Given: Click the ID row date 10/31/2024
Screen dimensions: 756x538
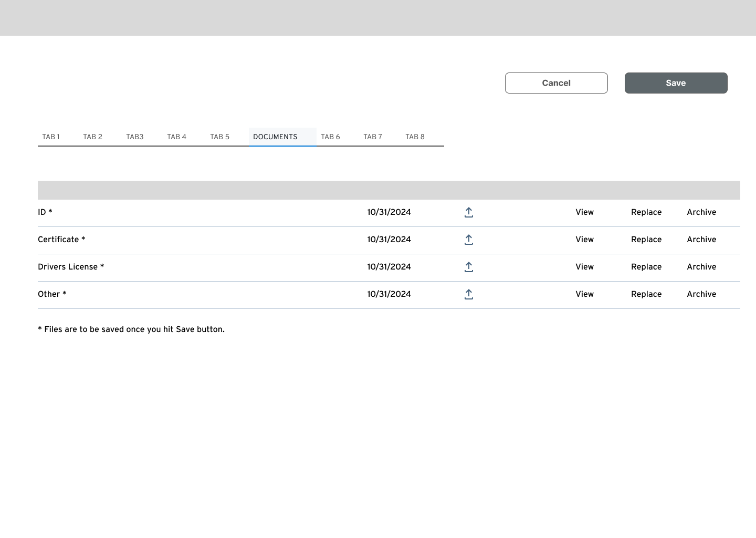Looking at the screenshot, I should click(x=389, y=212).
